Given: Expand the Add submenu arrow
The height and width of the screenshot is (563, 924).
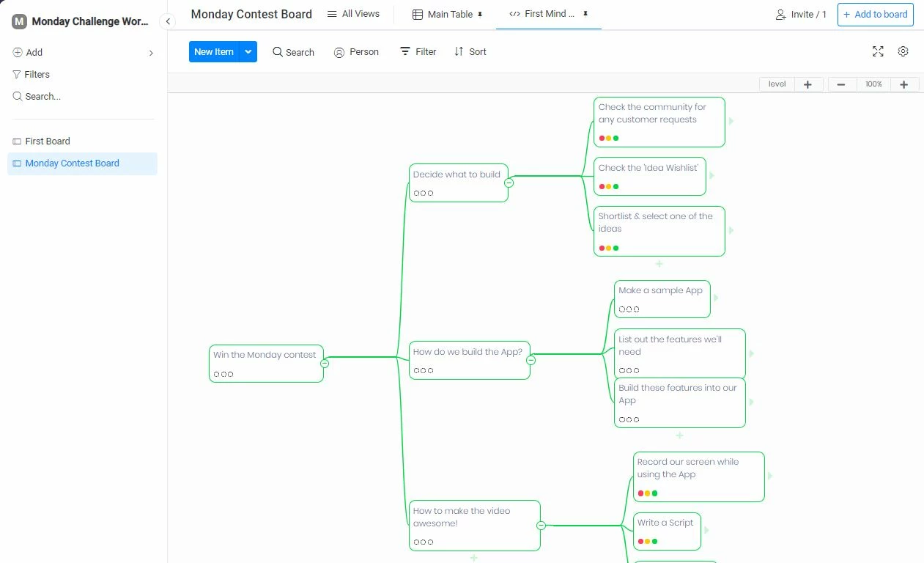Looking at the screenshot, I should 151,53.
